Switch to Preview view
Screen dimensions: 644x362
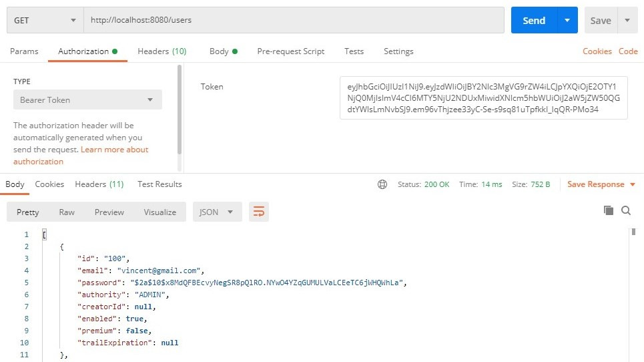pos(109,212)
